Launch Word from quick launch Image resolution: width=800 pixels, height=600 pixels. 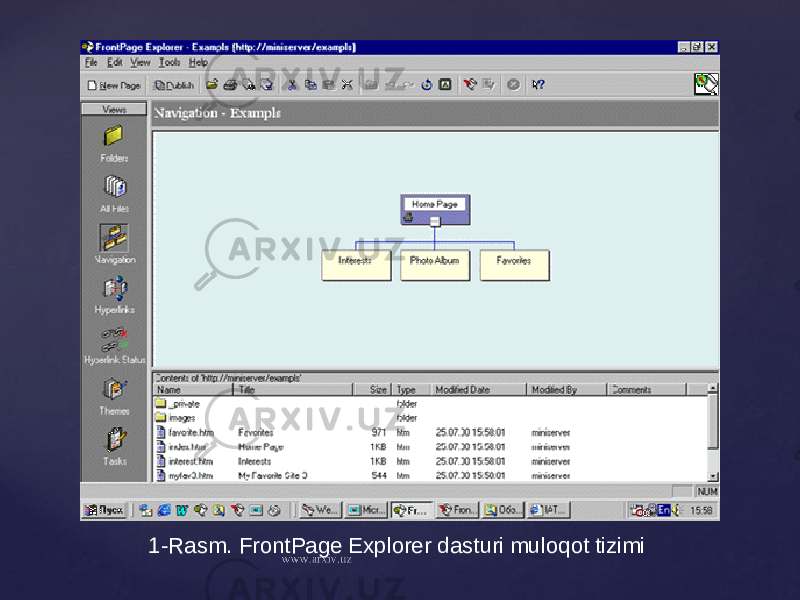pos(182,510)
